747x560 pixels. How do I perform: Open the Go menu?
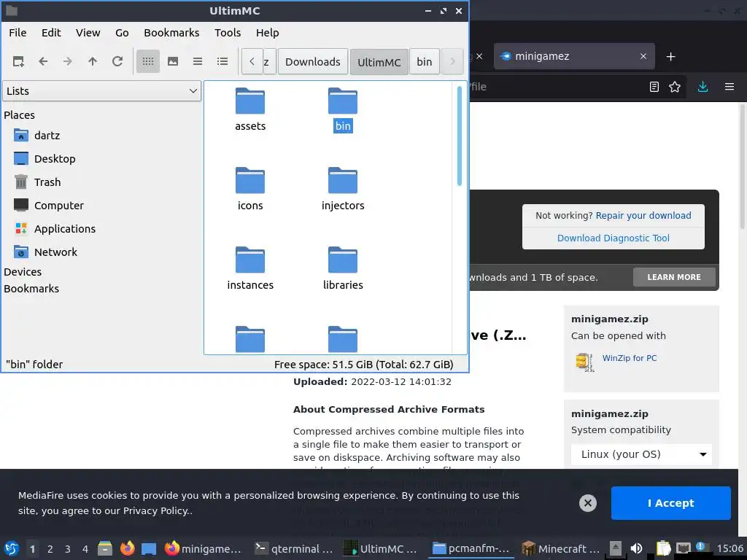pos(122,33)
